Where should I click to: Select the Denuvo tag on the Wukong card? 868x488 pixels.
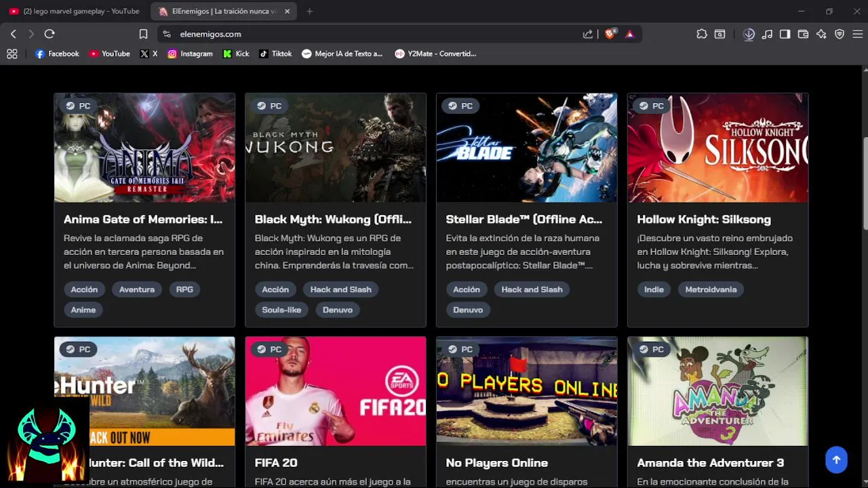pyautogui.click(x=338, y=310)
